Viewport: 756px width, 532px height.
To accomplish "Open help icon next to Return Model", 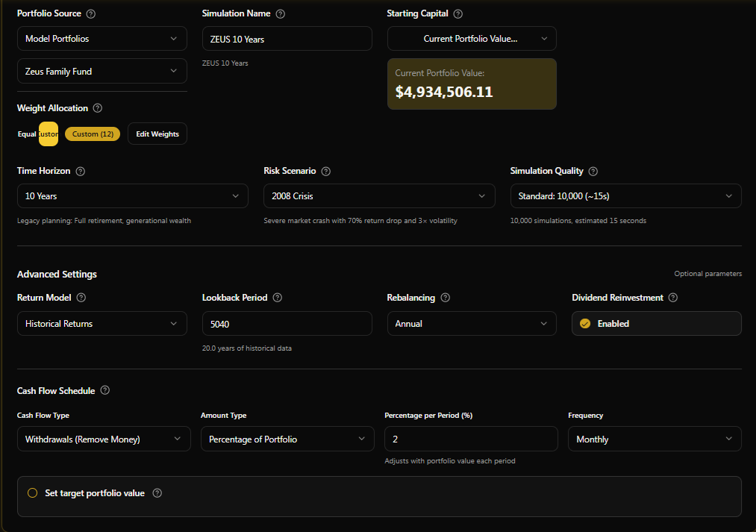I will (x=81, y=298).
